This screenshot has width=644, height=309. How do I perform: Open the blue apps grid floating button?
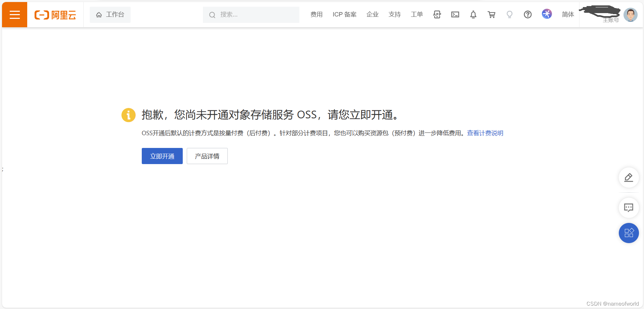(629, 233)
